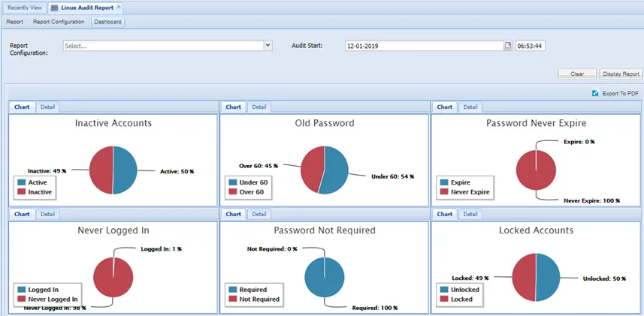Select Chart tab of Password Never Expire panel
Image resolution: width=644 pixels, height=316 pixels.
(x=444, y=107)
